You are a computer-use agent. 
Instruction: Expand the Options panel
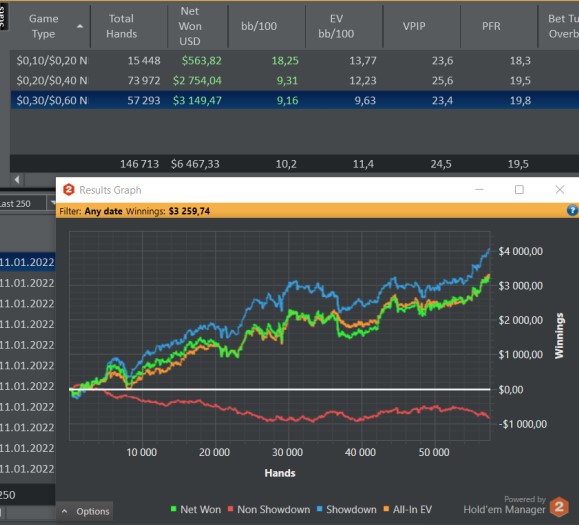(x=85, y=511)
